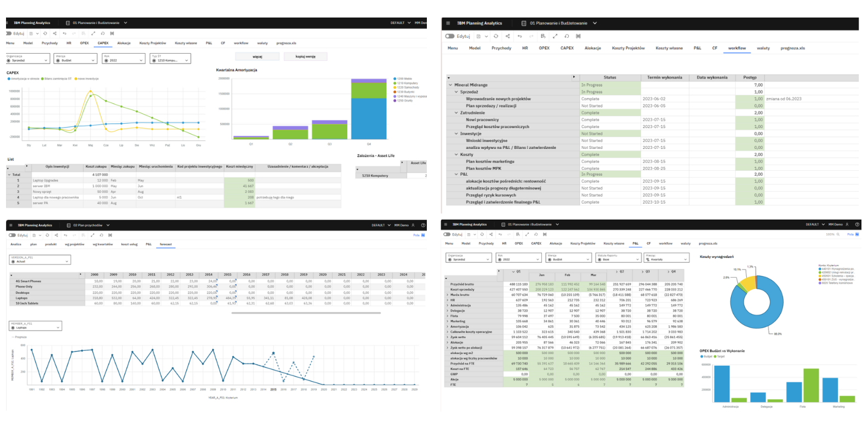Screen dimensions: 868x427
Task: Redo action in the workflow window toolbar
Action: click(531, 36)
